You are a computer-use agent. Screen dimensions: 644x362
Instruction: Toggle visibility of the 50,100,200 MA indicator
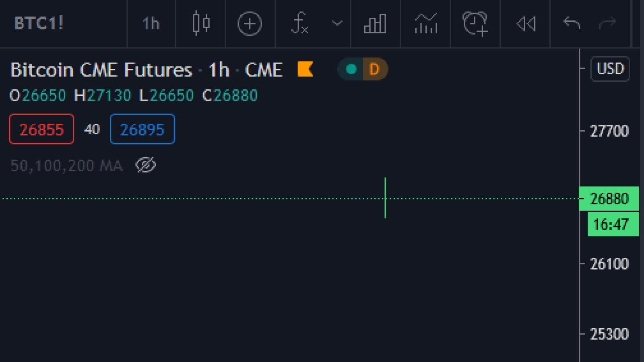pyautogui.click(x=146, y=165)
